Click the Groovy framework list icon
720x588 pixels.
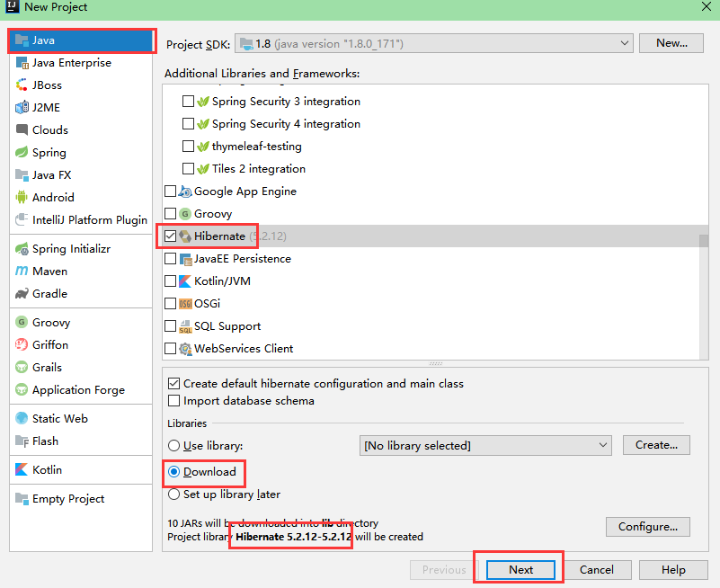(185, 214)
